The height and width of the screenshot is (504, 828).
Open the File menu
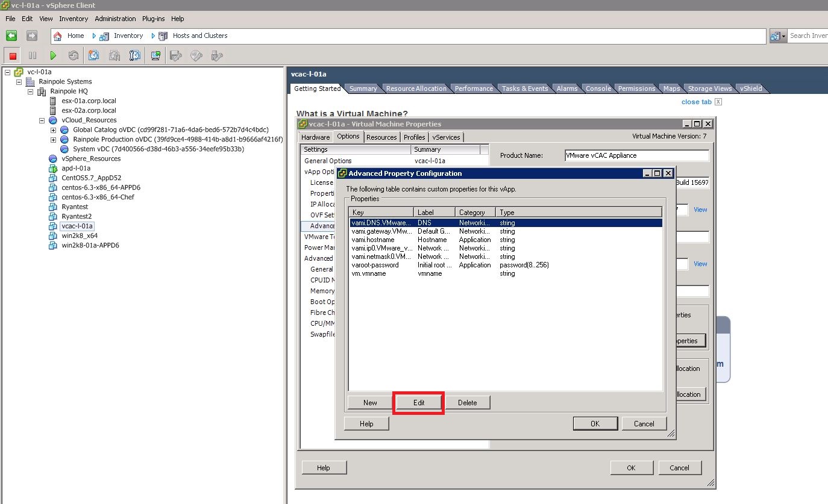pyautogui.click(x=10, y=19)
